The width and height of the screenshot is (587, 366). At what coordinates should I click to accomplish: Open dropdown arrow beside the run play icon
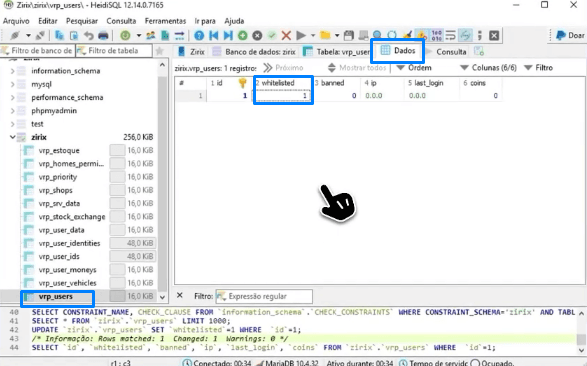(x=313, y=36)
